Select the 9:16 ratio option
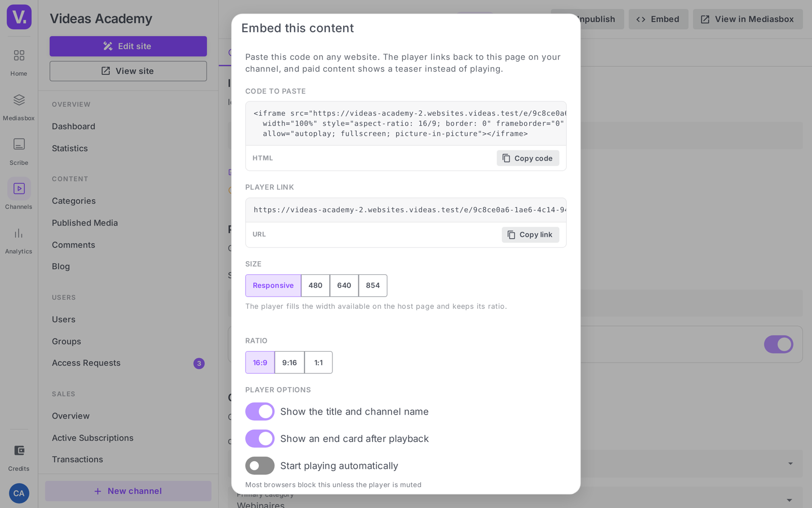This screenshot has width=812, height=508. (289, 363)
